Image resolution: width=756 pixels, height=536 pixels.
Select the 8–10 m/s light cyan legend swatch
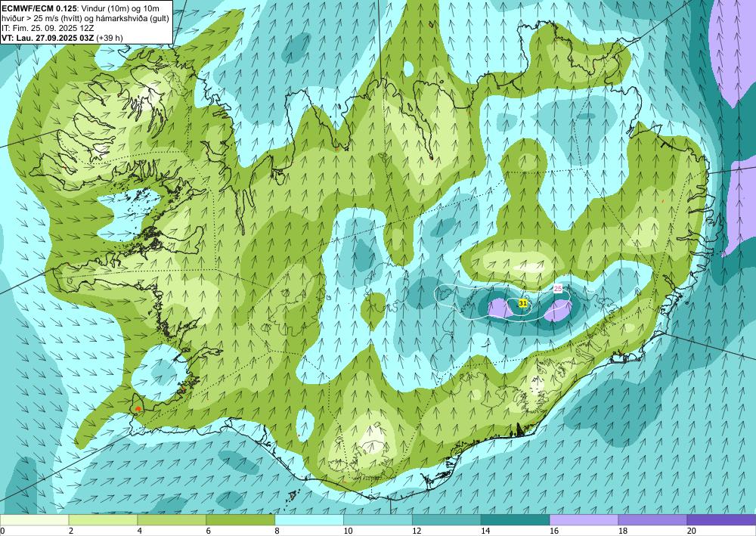[x=309, y=519]
